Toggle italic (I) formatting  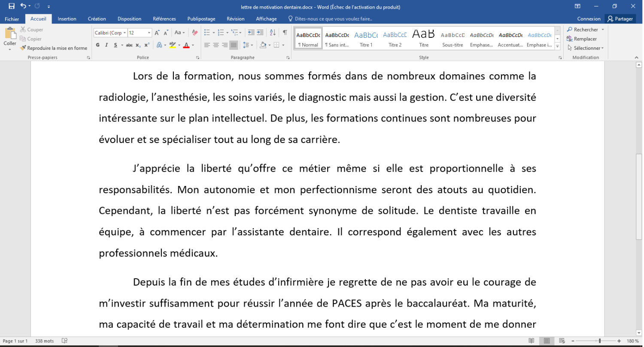[106, 45]
